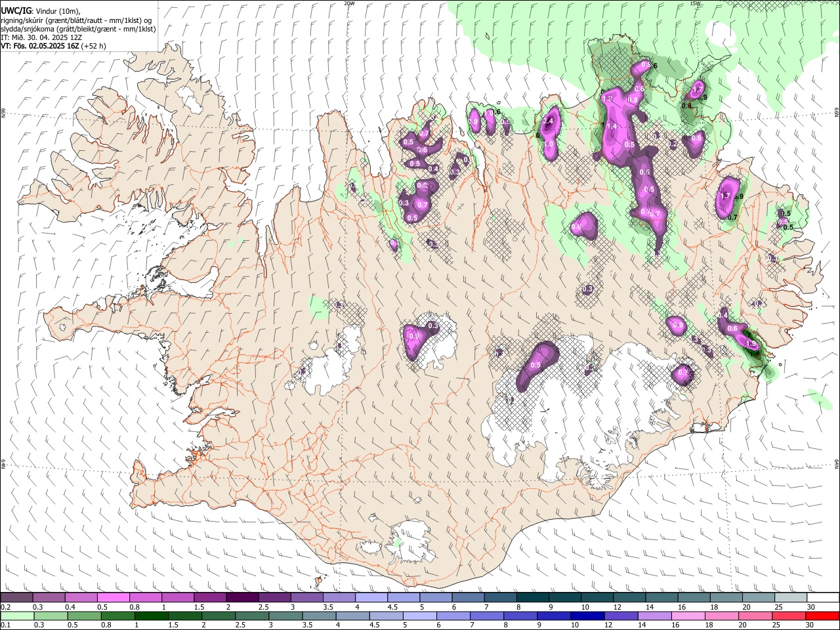Click the lightest green lower-row swatch labeled 0.1
Screen dimensions: 840x630
[x=17, y=616]
